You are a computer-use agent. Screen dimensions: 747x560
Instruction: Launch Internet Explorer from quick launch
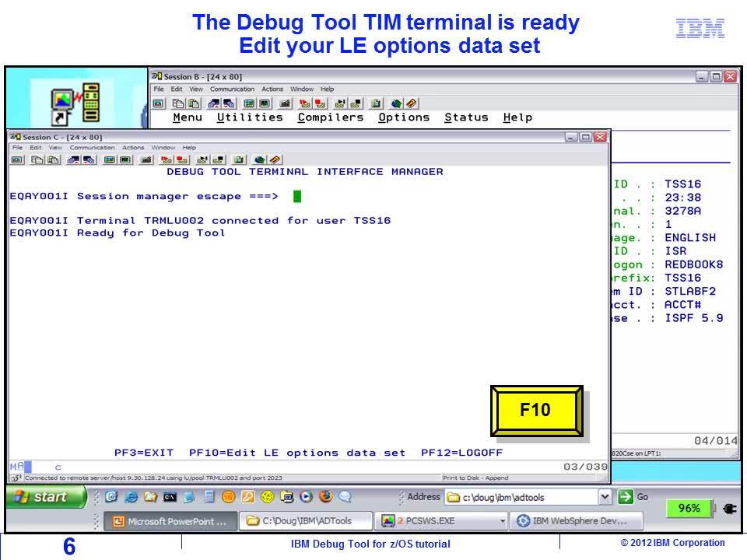131,497
